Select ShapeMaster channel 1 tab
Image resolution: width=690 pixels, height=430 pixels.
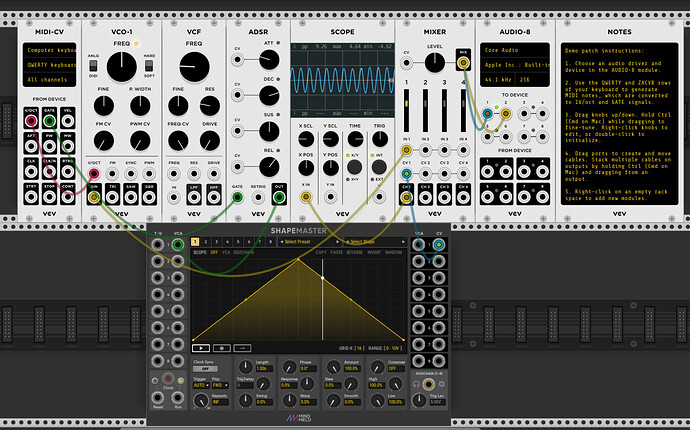195,242
